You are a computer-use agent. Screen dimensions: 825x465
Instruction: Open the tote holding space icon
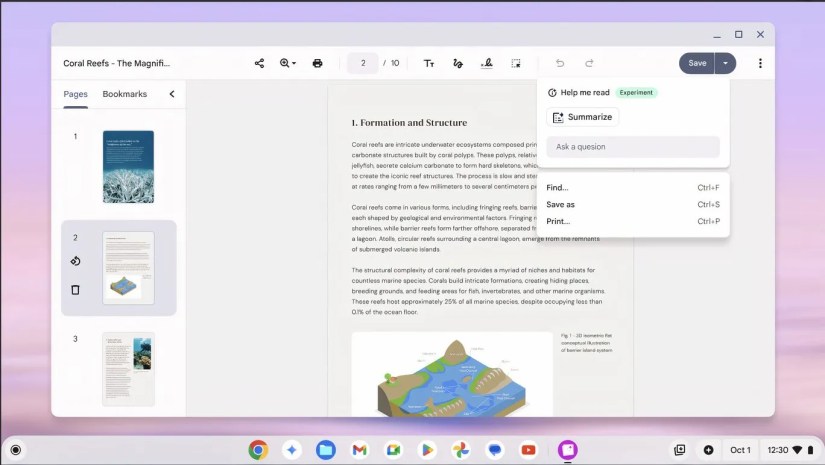[679, 450]
